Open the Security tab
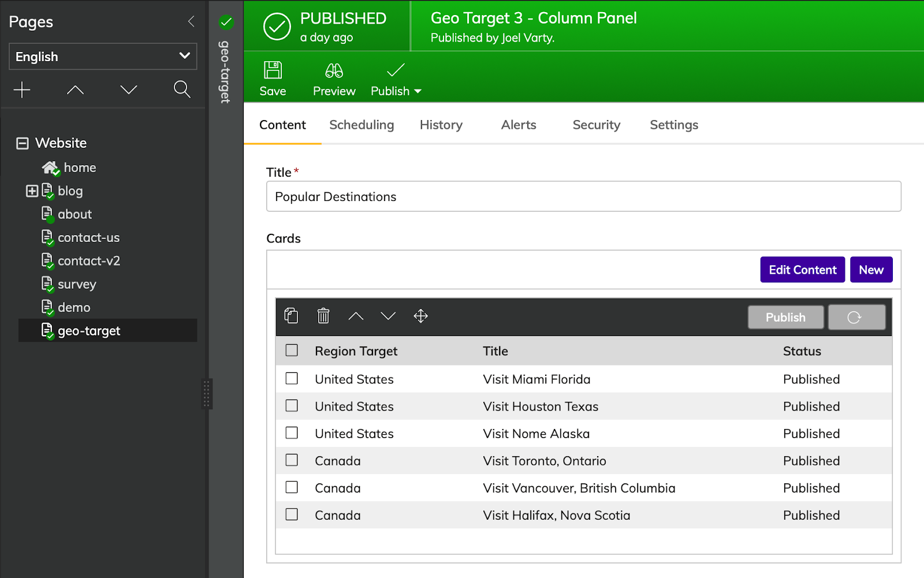The height and width of the screenshot is (578, 924). (x=596, y=125)
